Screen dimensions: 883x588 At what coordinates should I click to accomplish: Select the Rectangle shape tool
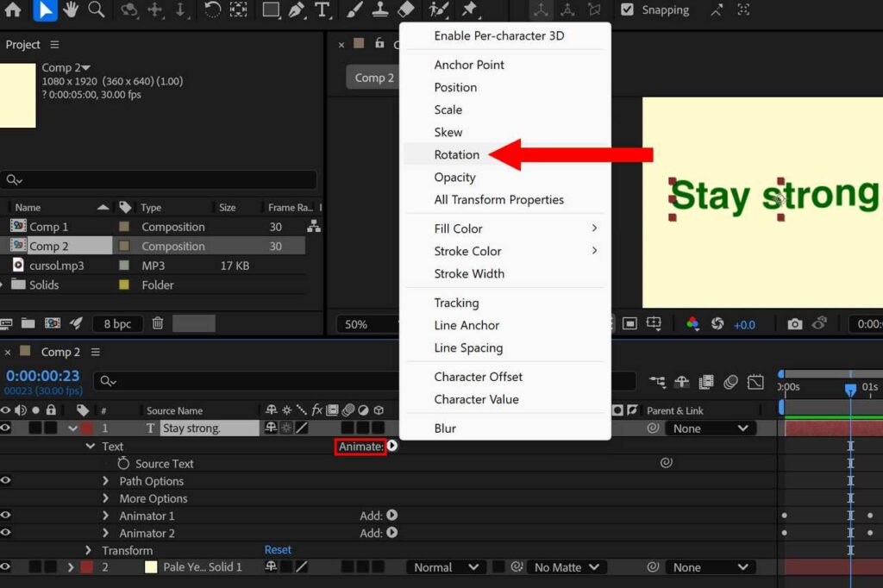click(271, 9)
